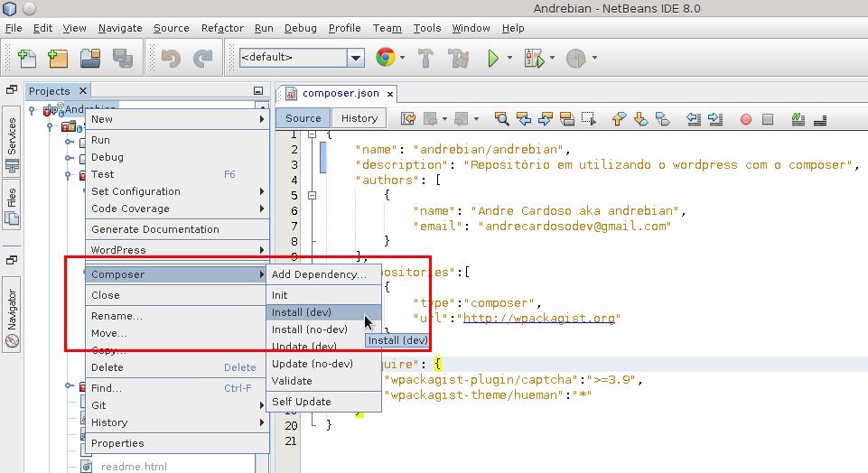Switch to the History editor view
The height and width of the screenshot is (473, 868).
point(359,118)
